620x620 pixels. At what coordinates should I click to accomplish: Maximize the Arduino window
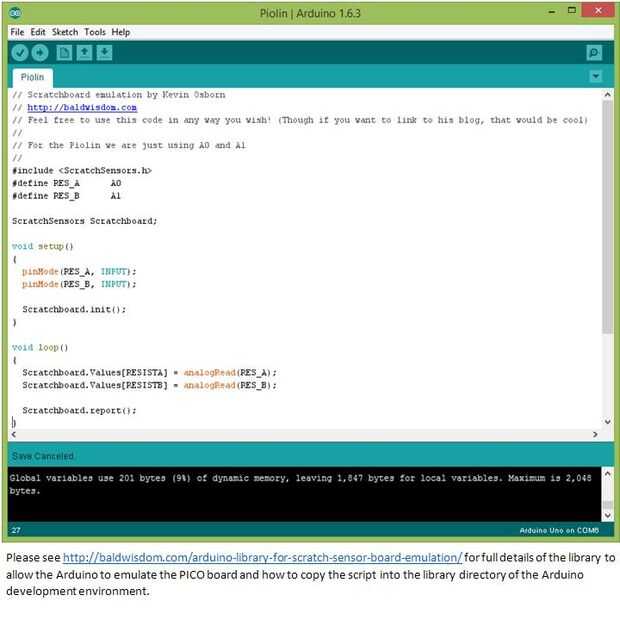(x=572, y=11)
